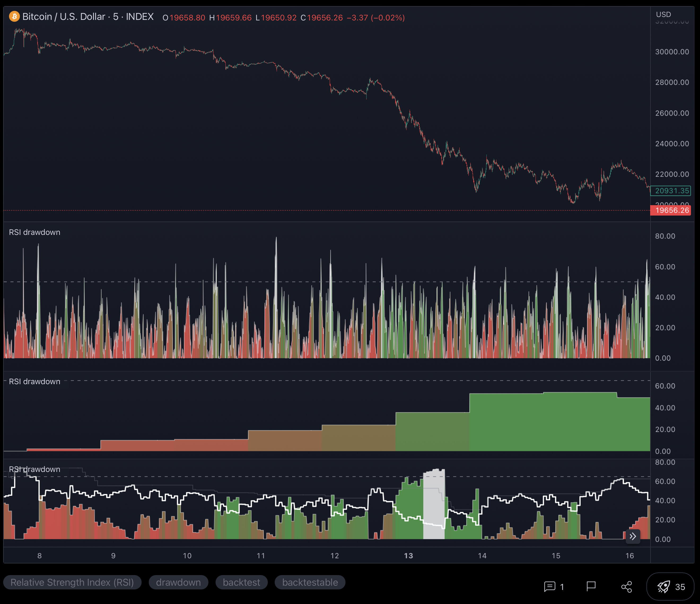Open the comments via speech bubble icon
The image size is (700, 604).
coord(550,587)
